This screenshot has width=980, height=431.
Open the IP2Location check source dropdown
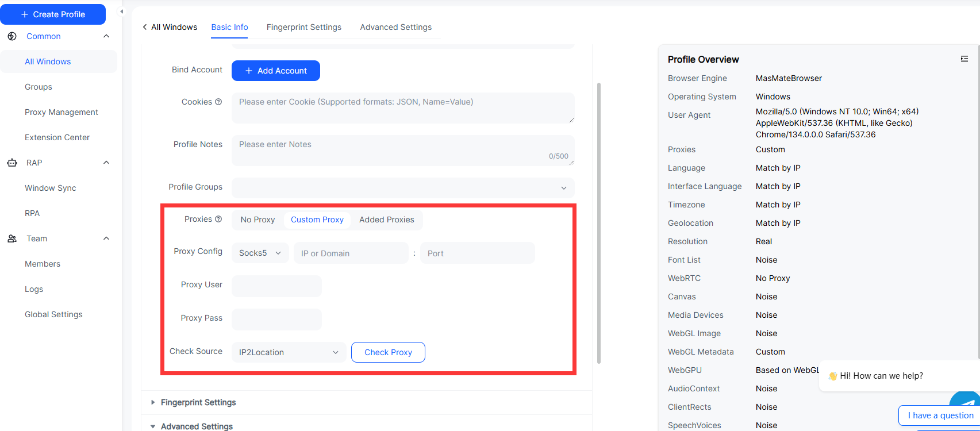pyautogui.click(x=289, y=352)
